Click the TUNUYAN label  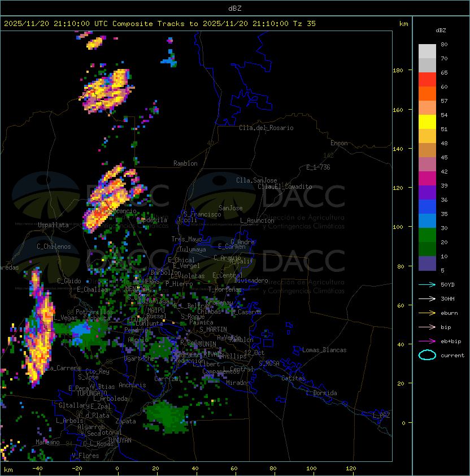(x=120, y=440)
